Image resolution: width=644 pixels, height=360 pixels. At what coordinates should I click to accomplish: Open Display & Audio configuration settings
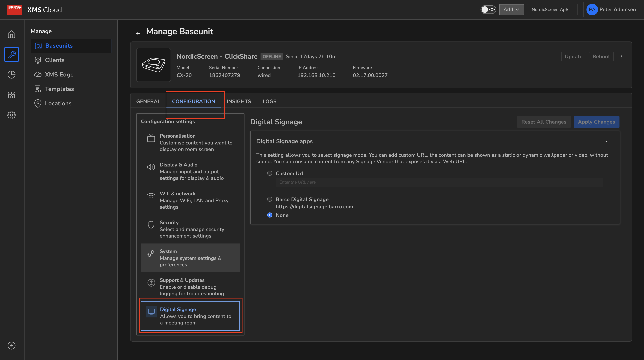(x=190, y=171)
